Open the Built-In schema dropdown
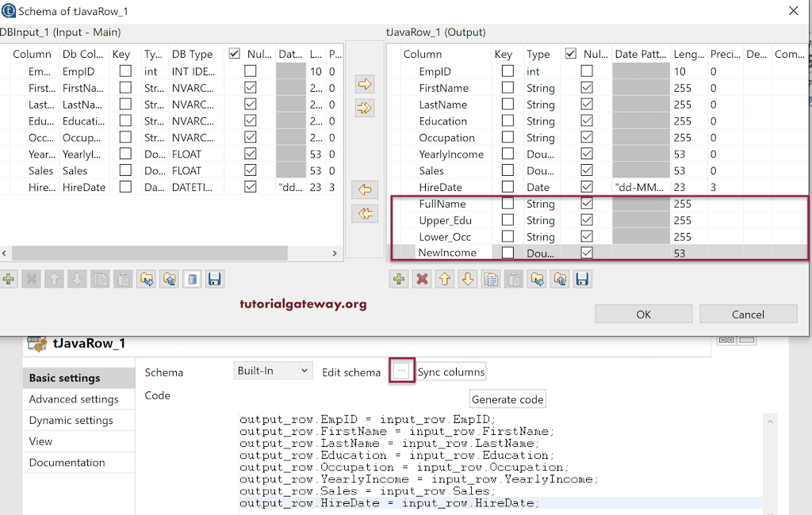This screenshot has width=812, height=515. point(304,370)
